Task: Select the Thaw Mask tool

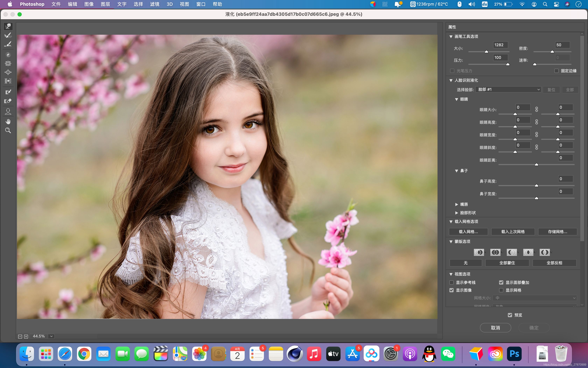Action: (8, 101)
